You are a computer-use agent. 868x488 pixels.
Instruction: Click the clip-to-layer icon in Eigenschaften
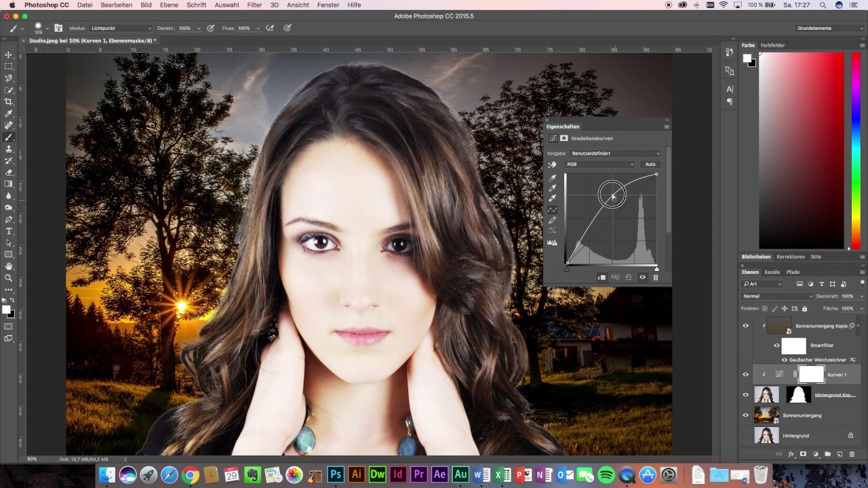(601, 277)
